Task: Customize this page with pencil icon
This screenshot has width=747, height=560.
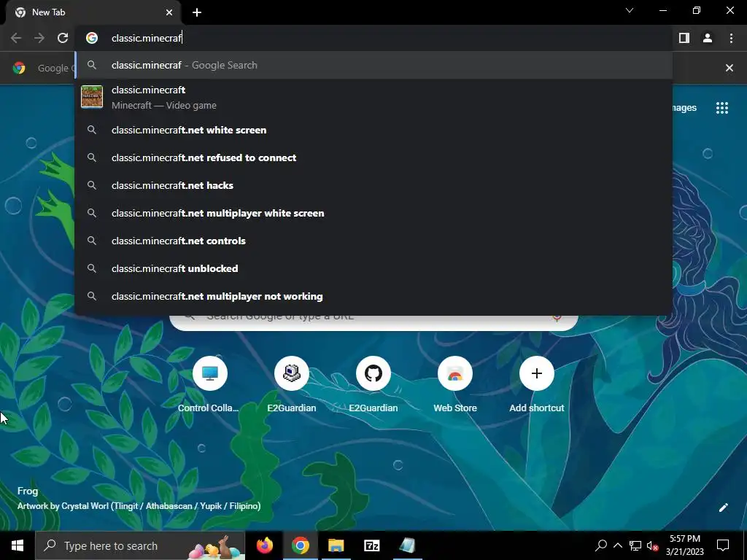Action: tap(723, 507)
